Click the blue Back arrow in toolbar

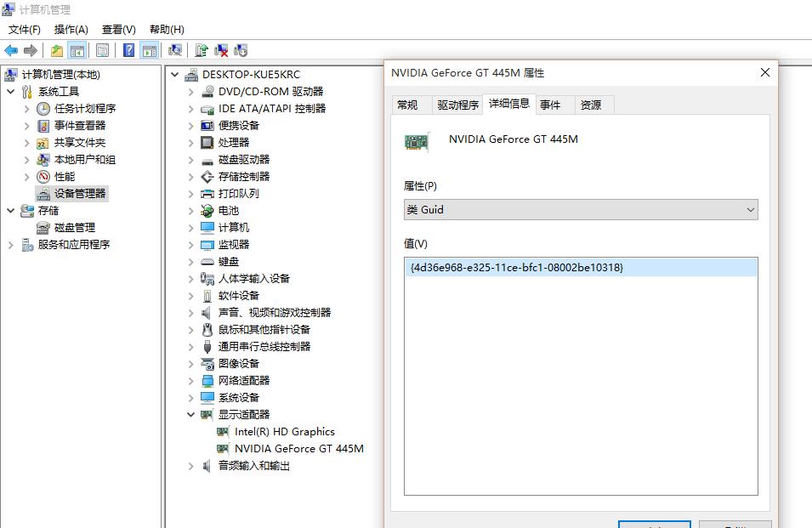(x=11, y=50)
